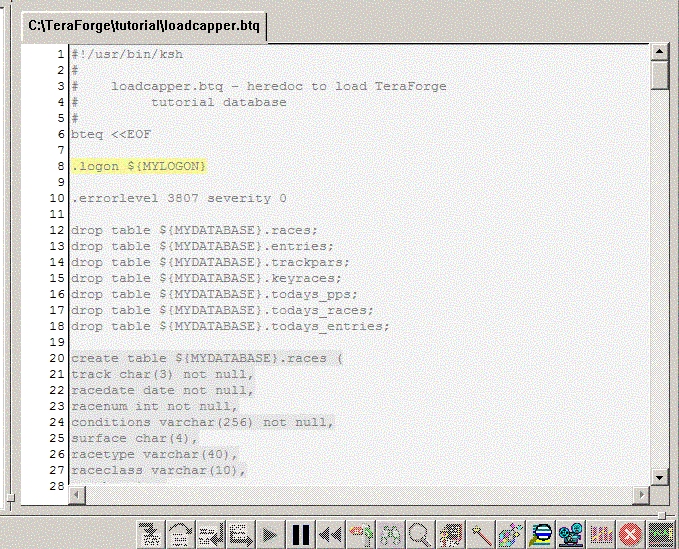The image size is (679, 549).
Task: Click the gray play button
Action: (270, 535)
